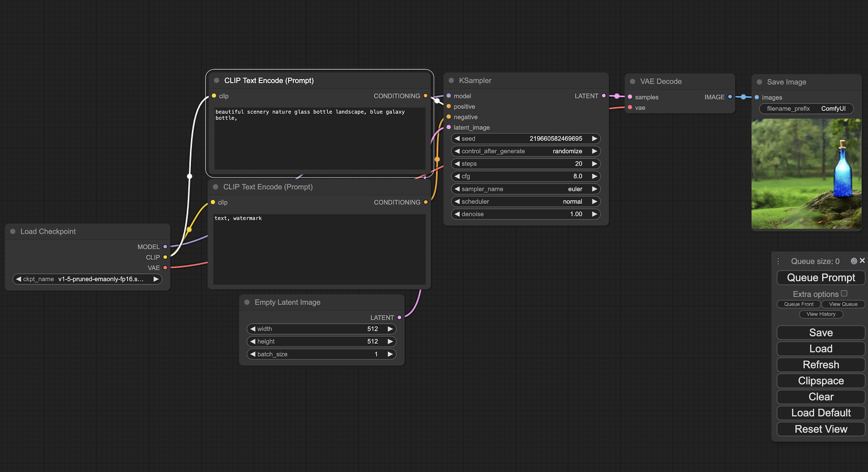Collapse the KSampler node using its dot
Screen dimensions: 868x472
451,81
